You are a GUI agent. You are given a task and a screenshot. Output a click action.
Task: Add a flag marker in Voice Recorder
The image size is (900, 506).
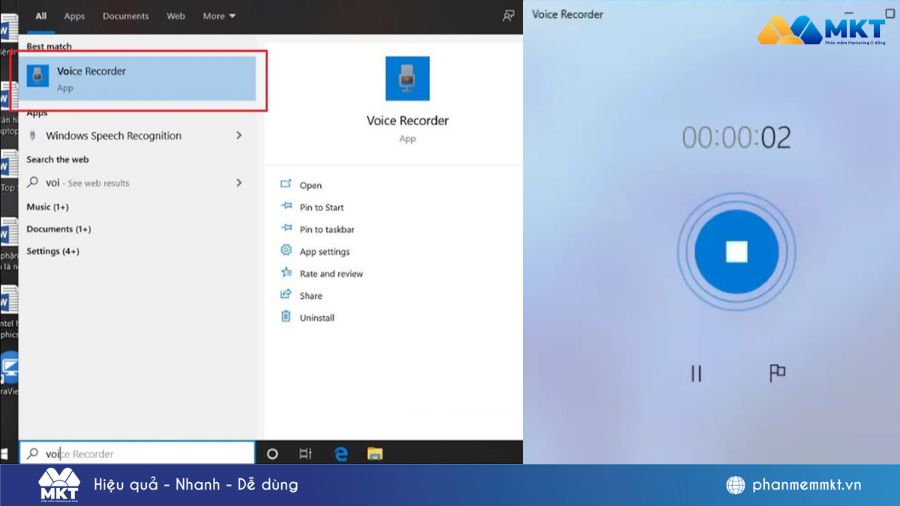(x=777, y=373)
